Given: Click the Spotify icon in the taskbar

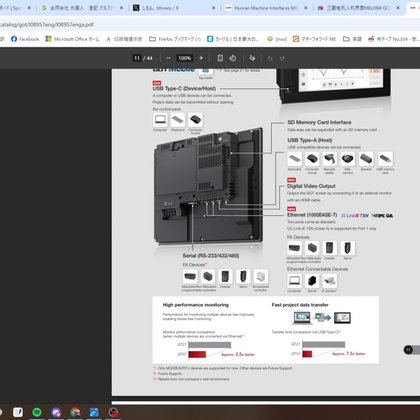Looking at the screenshot, I should coord(37,412).
